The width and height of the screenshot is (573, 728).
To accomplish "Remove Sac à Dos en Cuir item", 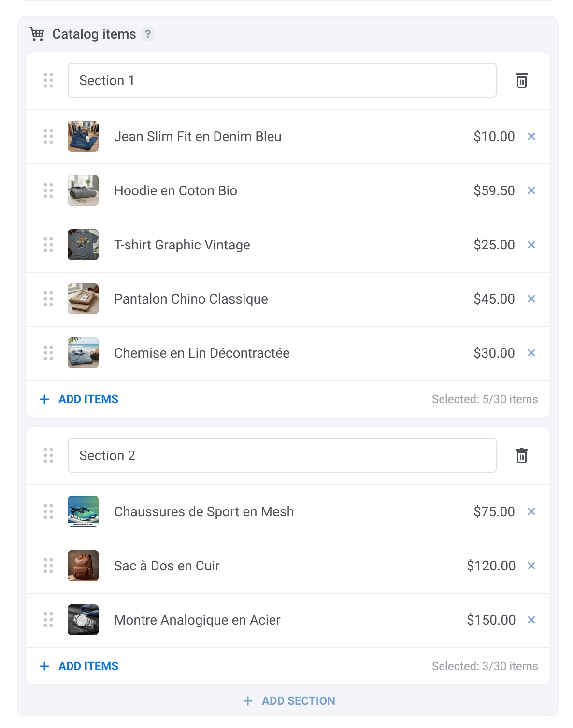I will (x=531, y=566).
